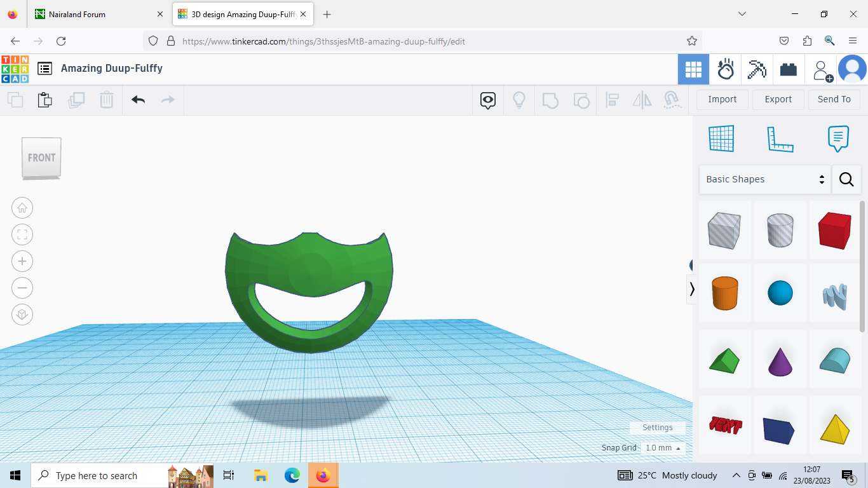Click the Delete trash icon
The image size is (868, 488).
tap(106, 100)
